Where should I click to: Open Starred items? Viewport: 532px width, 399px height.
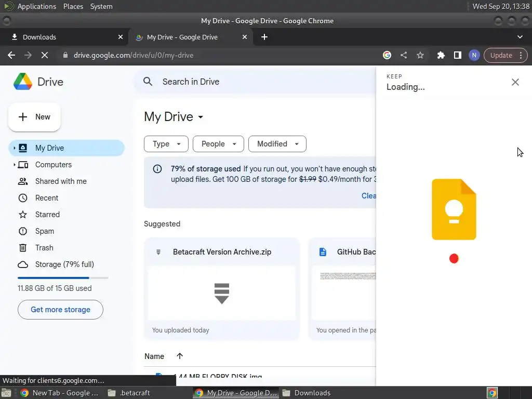tap(66, 215)
